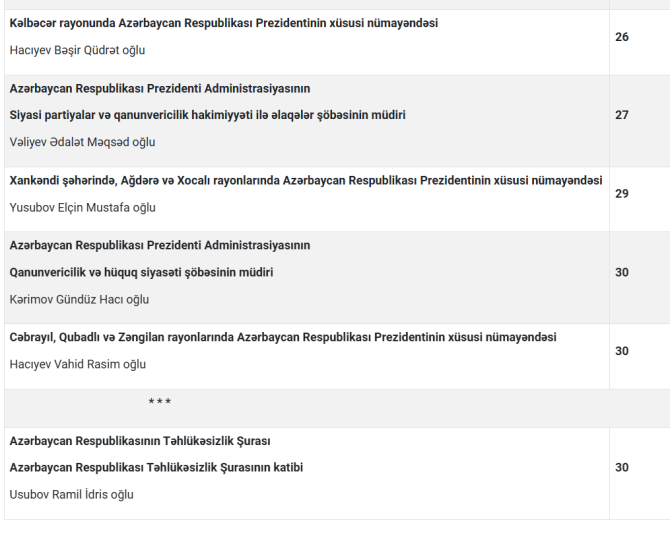Click the name Vəliyev Ədalət Məqsəd oğlu
This screenshot has height=533, width=670.
pos(82,142)
